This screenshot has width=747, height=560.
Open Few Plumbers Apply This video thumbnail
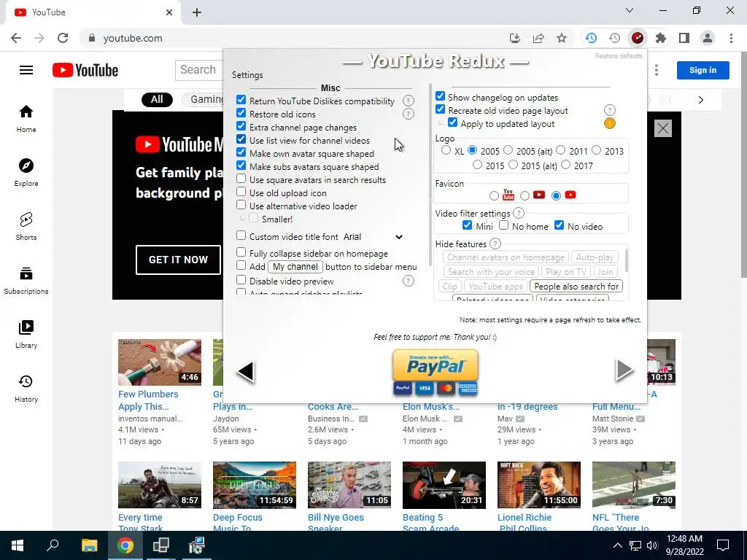(x=160, y=362)
